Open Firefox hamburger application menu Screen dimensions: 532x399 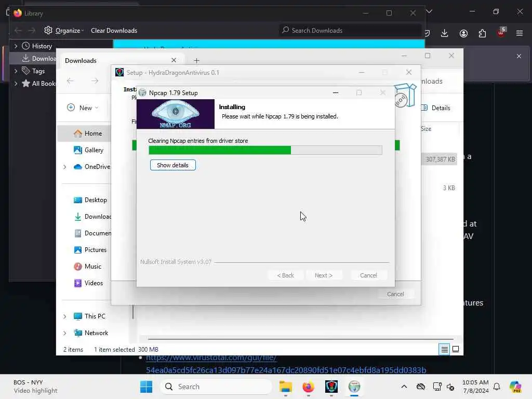(520, 33)
